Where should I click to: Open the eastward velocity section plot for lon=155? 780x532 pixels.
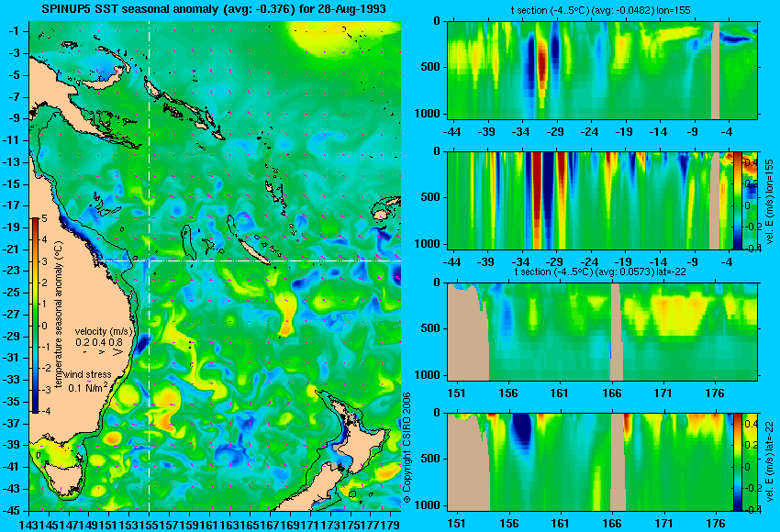click(x=590, y=200)
